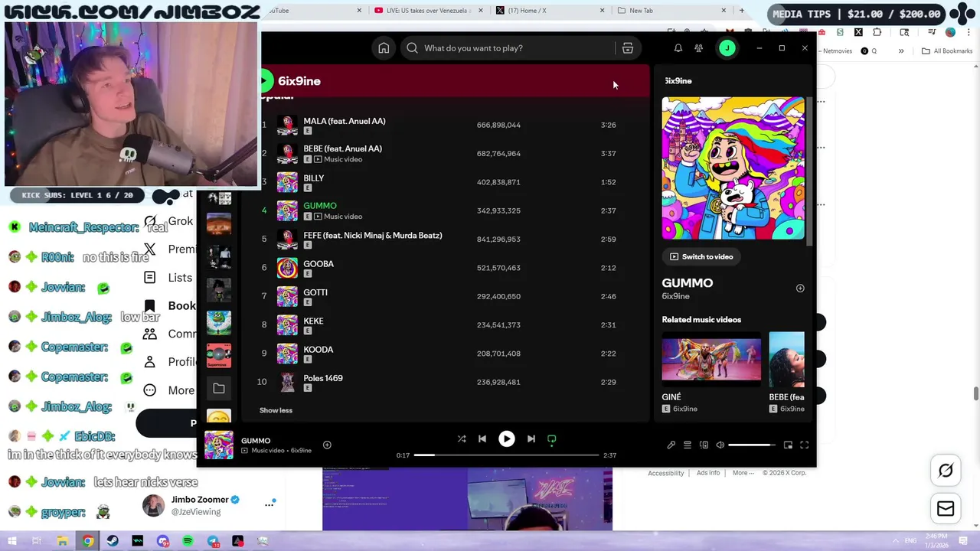Open File Explorer from the taskbar

tap(63, 541)
